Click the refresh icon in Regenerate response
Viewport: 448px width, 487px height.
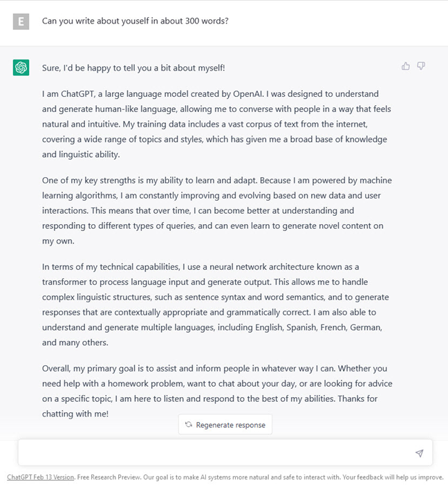coord(188,425)
